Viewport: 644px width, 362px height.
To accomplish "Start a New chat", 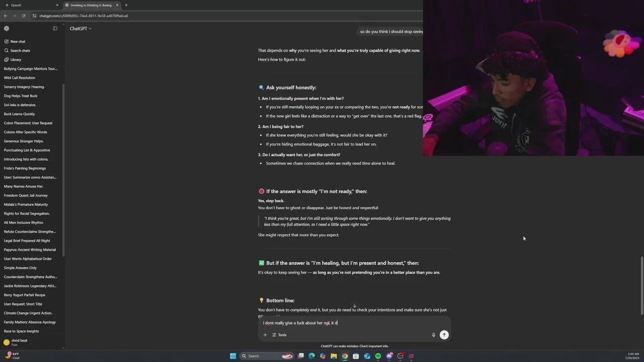I will click(15, 42).
